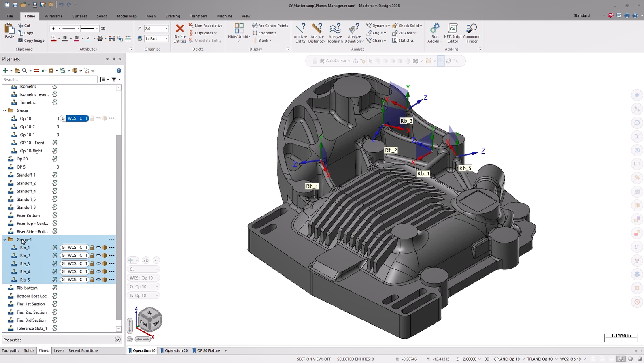
Task: Toggle the section box icon for Rib_1
Action: [105, 248]
